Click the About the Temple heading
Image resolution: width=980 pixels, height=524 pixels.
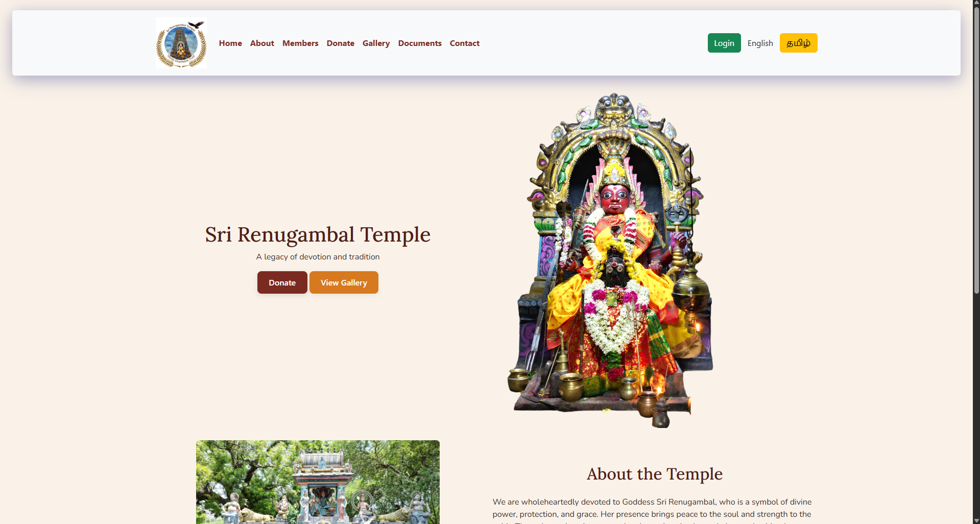[x=654, y=474]
